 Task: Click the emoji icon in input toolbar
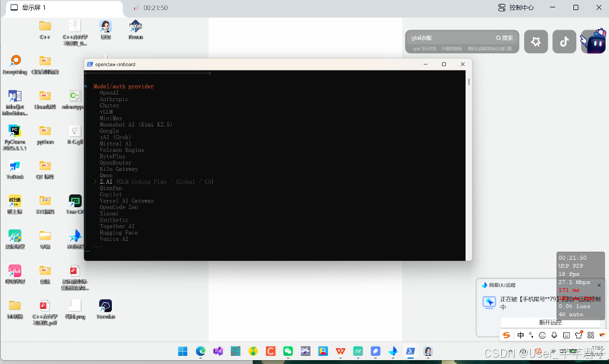coord(542,335)
